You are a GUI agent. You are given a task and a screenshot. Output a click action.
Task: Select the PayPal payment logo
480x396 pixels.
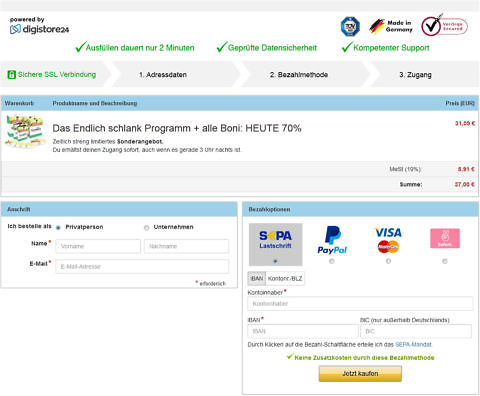(x=332, y=240)
